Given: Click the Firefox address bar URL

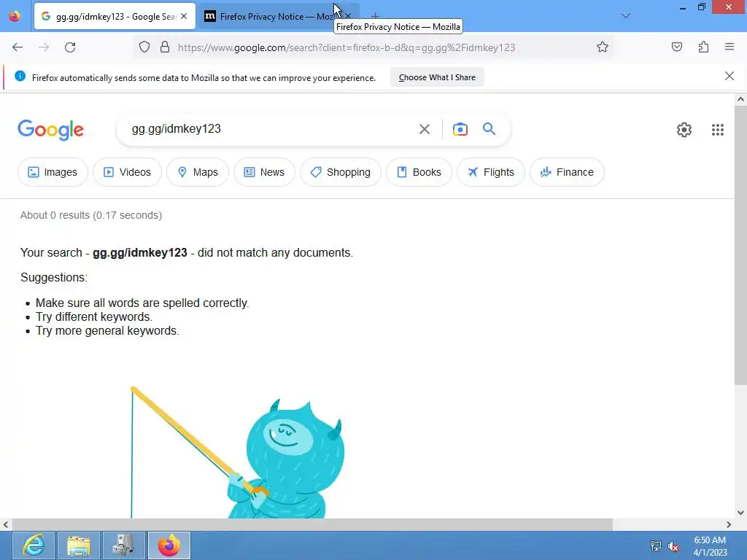Looking at the screenshot, I should pyautogui.click(x=347, y=47).
